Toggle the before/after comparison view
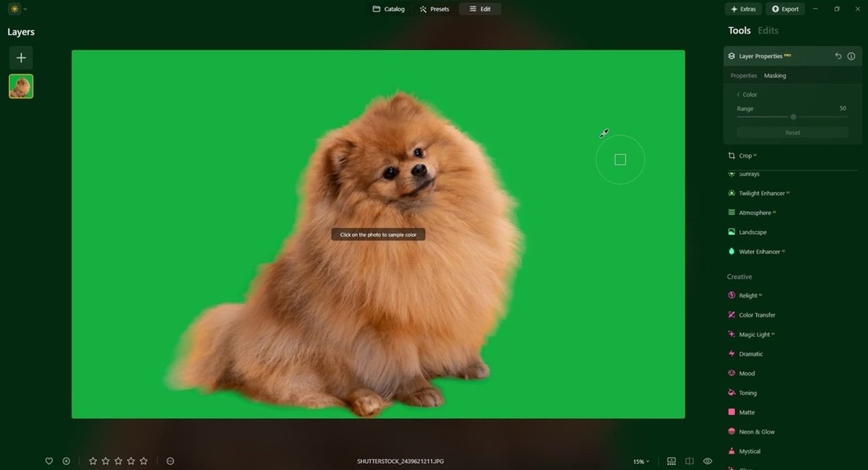Screen dimensions: 868x470 pos(690,461)
